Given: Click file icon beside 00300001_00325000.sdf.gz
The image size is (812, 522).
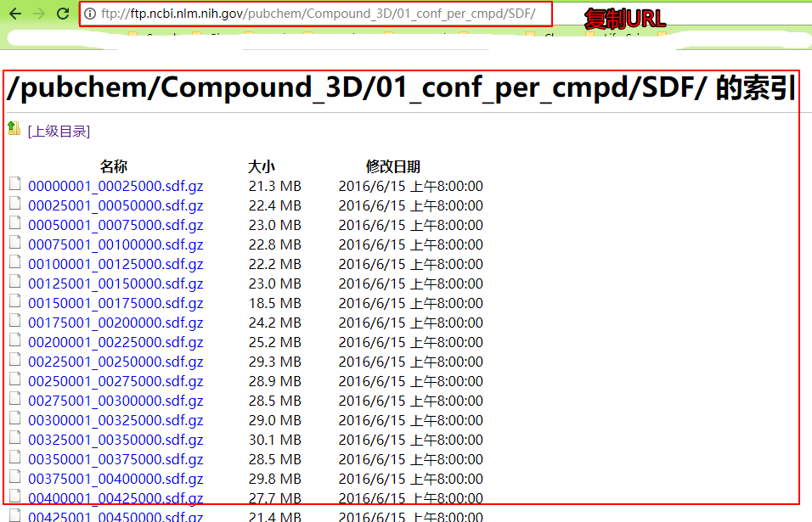Looking at the screenshot, I should [15, 418].
